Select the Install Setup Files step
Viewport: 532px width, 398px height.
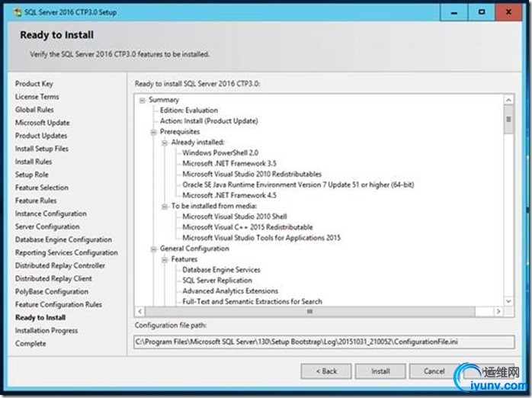click(42, 149)
